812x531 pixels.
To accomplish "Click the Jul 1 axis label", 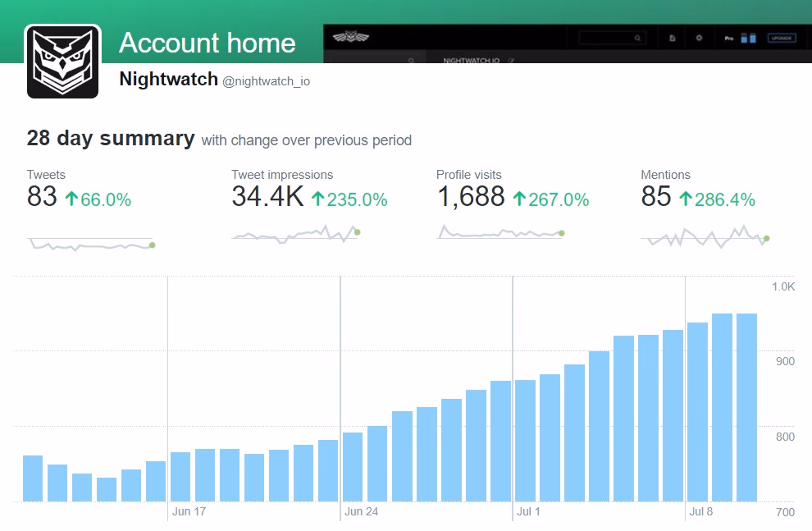I will coord(529,511).
